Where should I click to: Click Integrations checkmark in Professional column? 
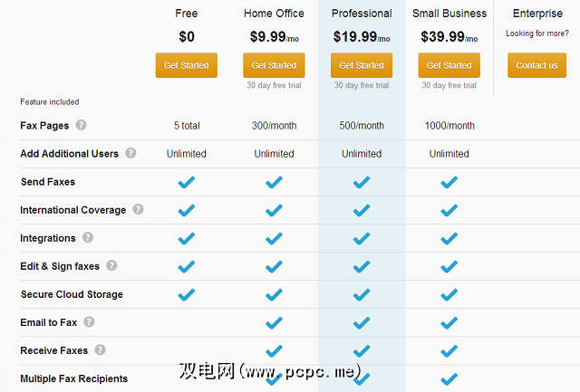coord(362,238)
